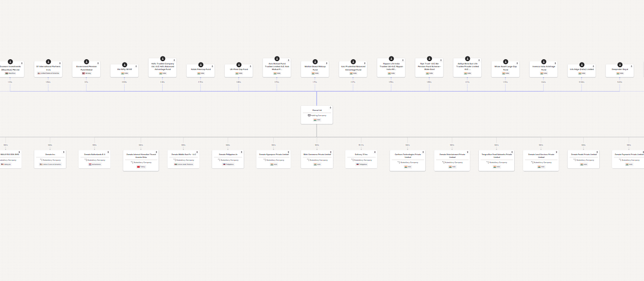This screenshot has height=281, width=644.
Task: Open the Zomato Hyperpure Private Limited company card
Action: 273,154
